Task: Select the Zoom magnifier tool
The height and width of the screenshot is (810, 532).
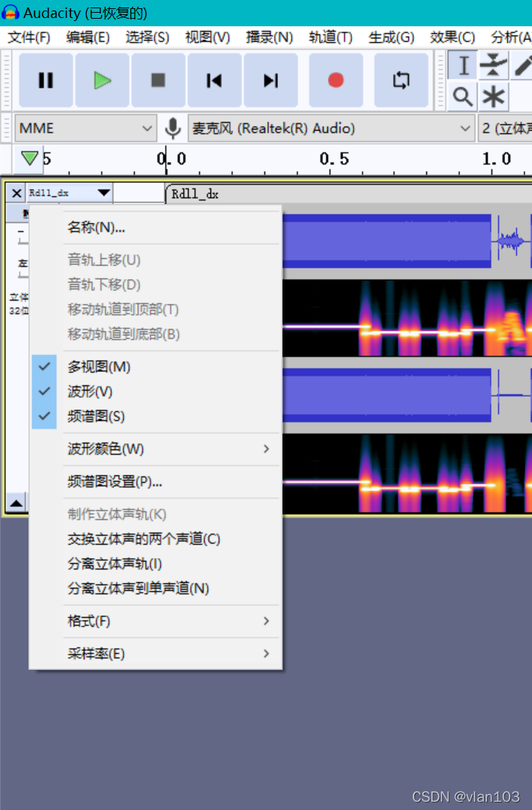Action: pos(463,97)
